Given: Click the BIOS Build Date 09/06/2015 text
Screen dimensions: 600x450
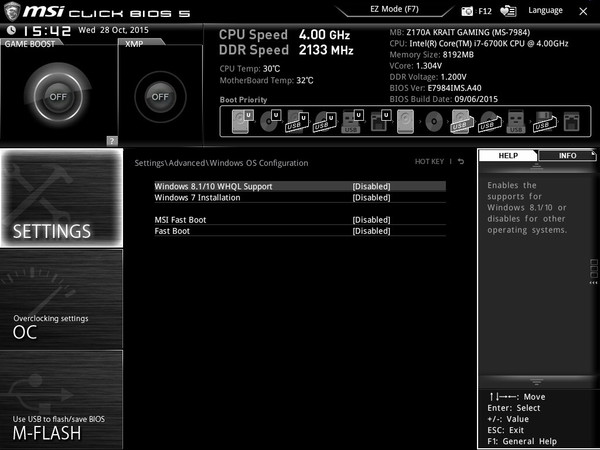Looking at the screenshot, I should [443, 99].
